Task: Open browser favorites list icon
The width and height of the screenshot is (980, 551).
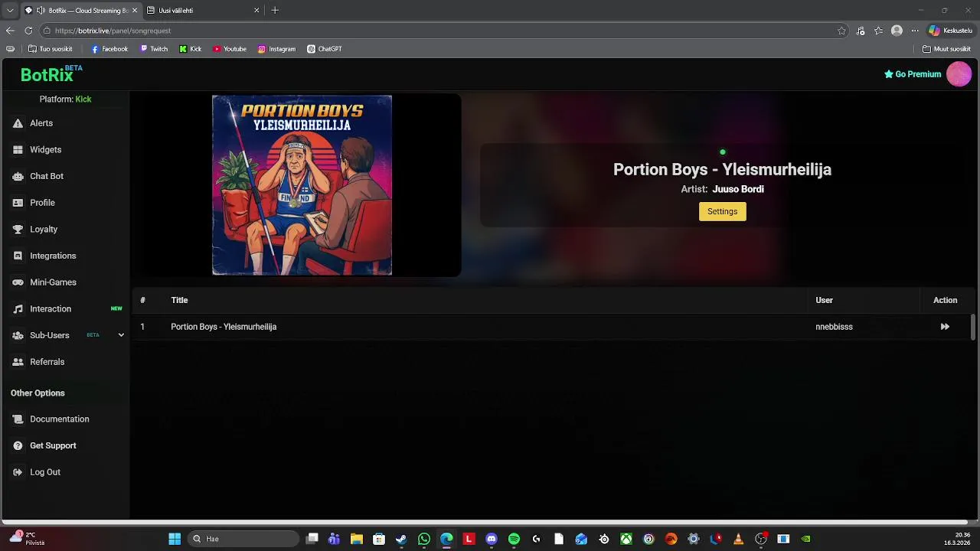Action: (x=878, y=31)
